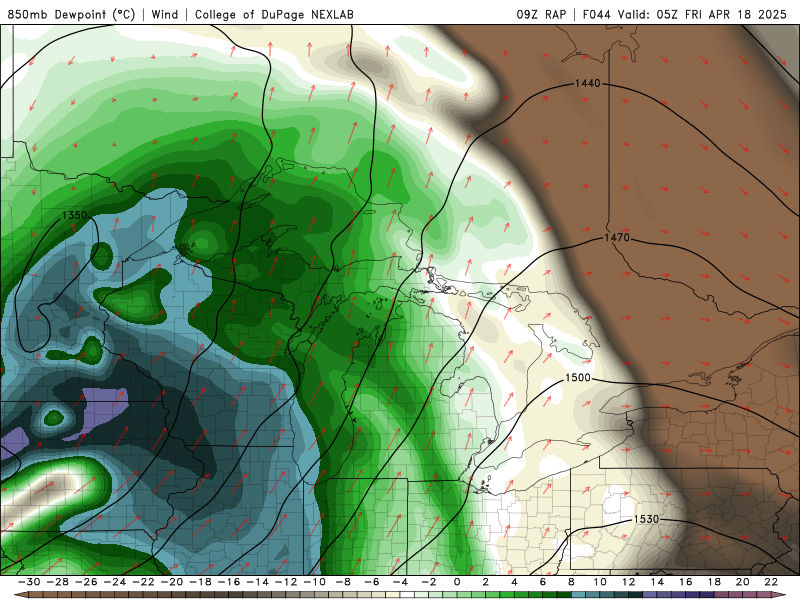The image size is (800, 600).
Task: Click the 0 value on the color scale
Action: 457,582
